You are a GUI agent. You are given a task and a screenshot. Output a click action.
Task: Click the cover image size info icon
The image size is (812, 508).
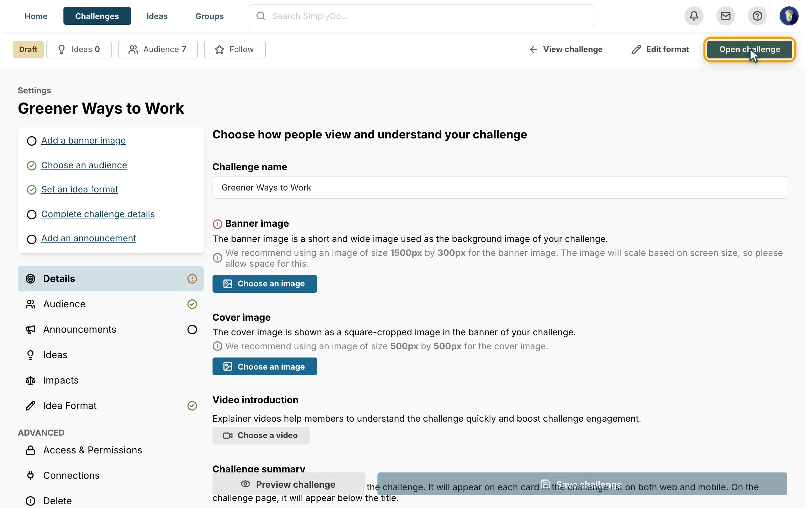point(217,346)
